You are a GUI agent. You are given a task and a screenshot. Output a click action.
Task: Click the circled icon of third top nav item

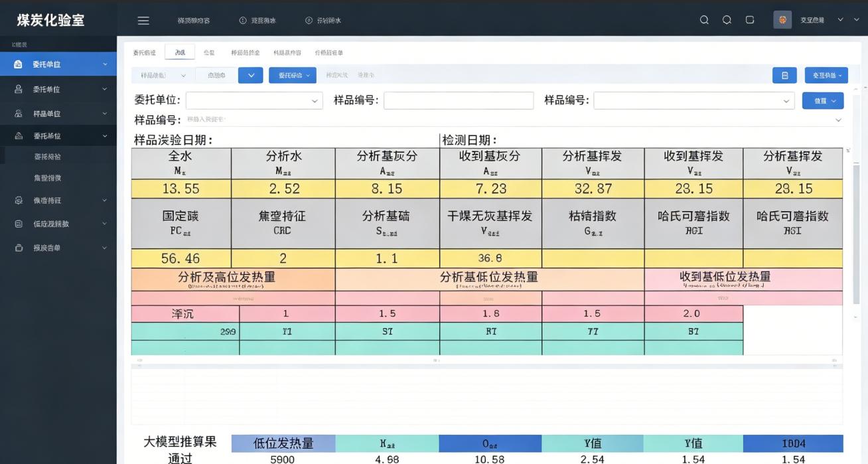tap(309, 21)
